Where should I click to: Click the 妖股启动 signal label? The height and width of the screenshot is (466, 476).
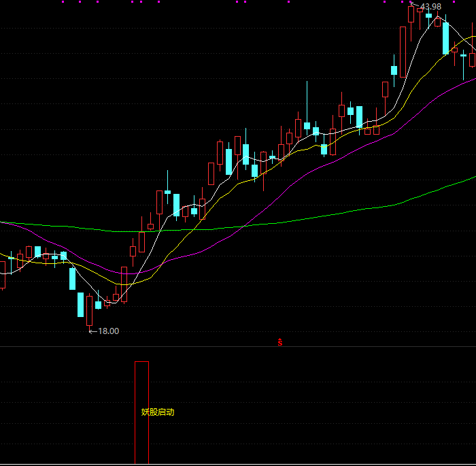pyautogui.click(x=158, y=412)
